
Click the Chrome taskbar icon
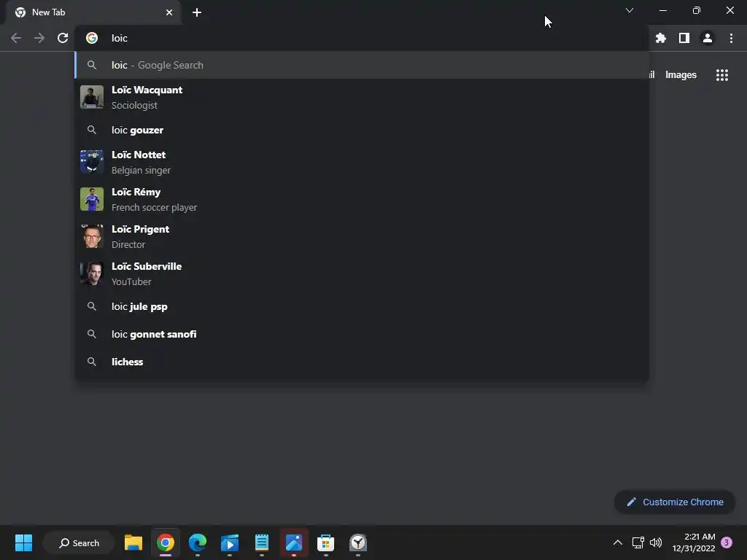166,542
